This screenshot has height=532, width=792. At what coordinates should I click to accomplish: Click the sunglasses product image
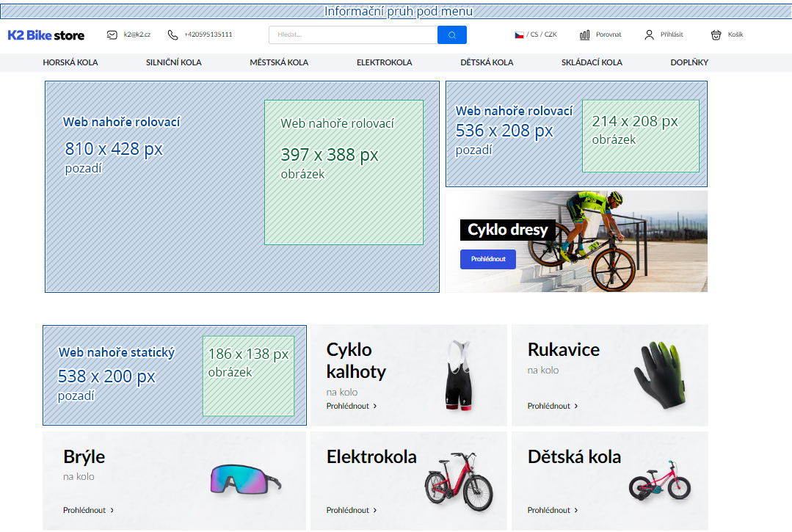tap(246, 479)
